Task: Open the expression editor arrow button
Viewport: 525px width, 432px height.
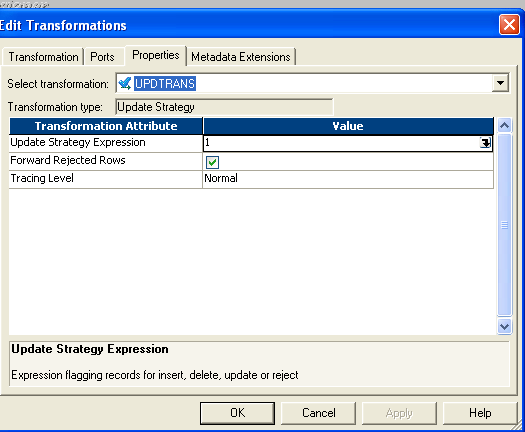Action: point(485,143)
